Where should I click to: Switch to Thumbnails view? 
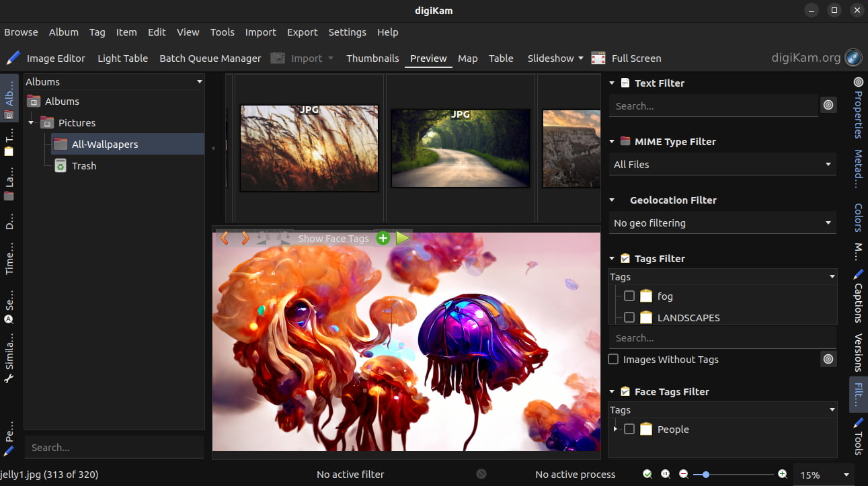pyautogui.click(x=372, y=58)
